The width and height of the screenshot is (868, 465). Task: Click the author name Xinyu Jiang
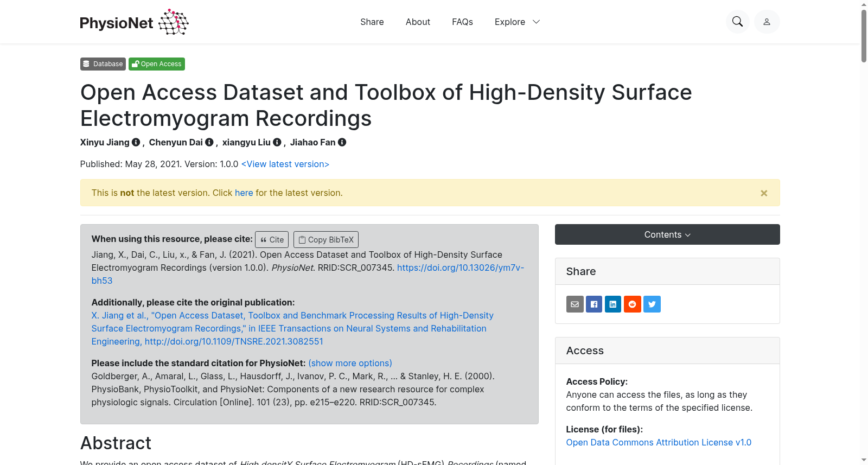click(x=105, y=142)
